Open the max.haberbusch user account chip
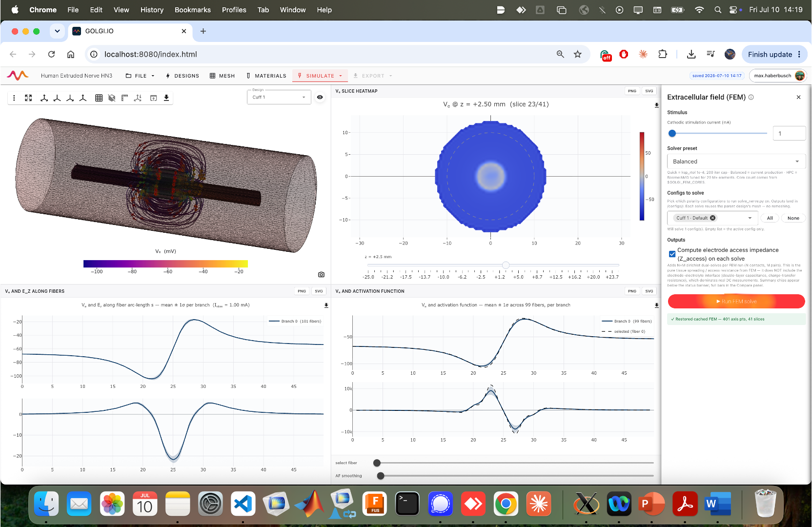 777,76
